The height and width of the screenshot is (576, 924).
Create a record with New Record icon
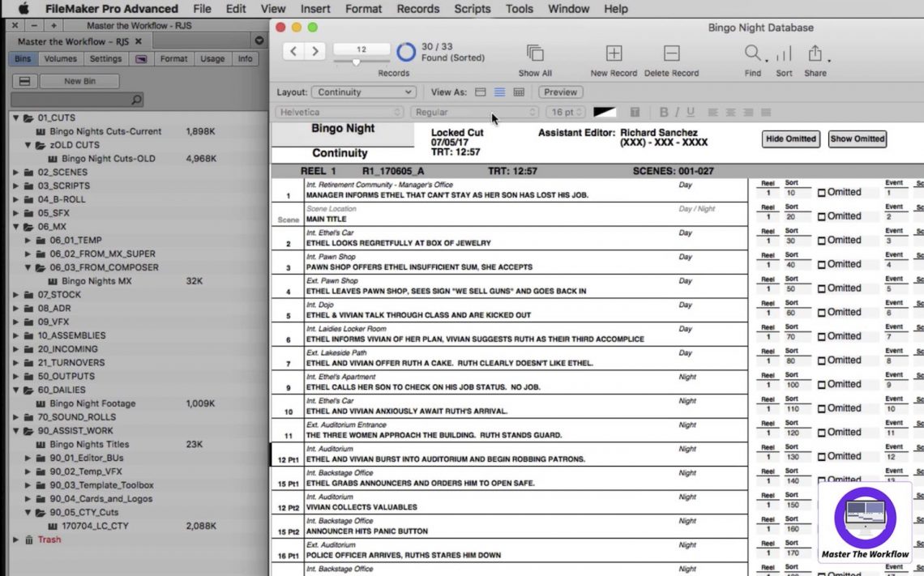(613, 51)
